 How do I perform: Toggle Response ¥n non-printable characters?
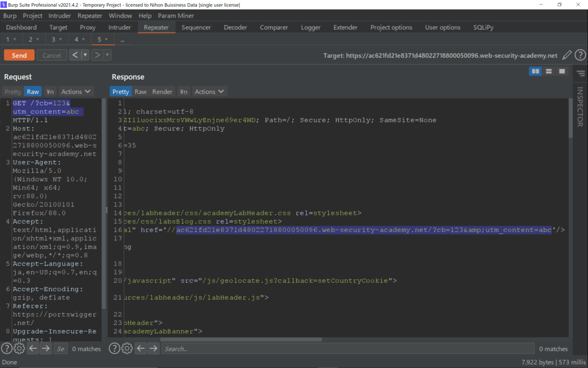point(183,92)
